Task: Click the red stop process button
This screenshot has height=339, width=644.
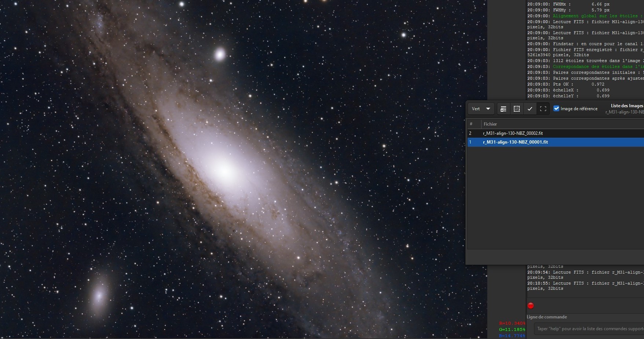Action: (x=531, y=306)
